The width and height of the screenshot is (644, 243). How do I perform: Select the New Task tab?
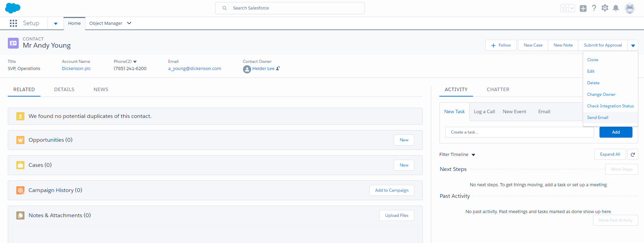click(454, 111)
